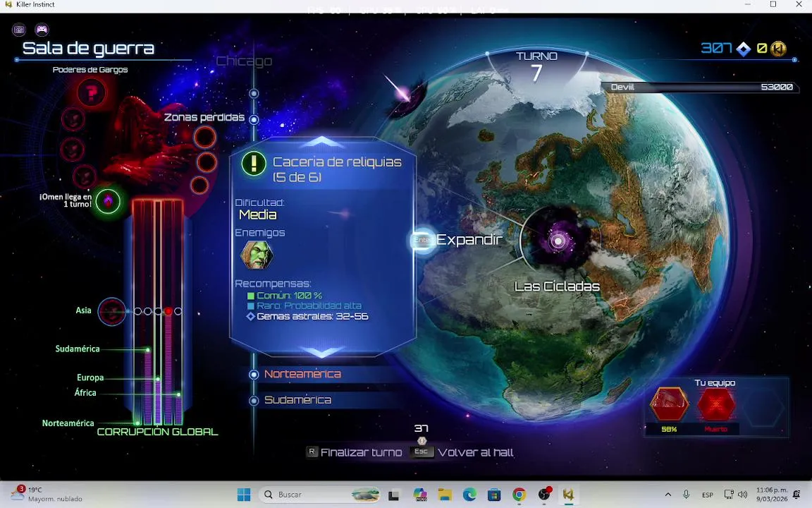812x508 pixels.
Task: Click the Asia corruption circle icon
Action: point(112,312)
